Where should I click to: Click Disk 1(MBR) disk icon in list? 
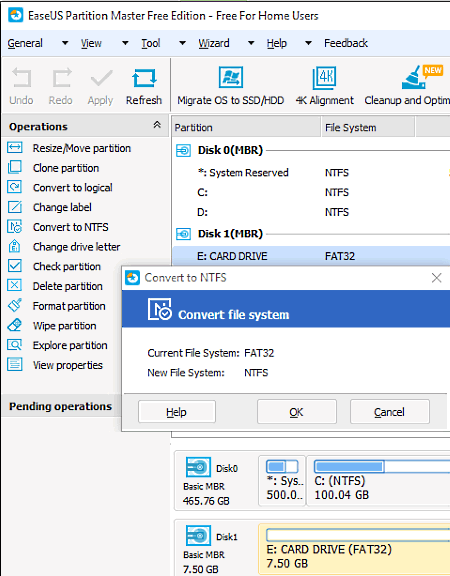pyautogui.click(x=183, y=234)
